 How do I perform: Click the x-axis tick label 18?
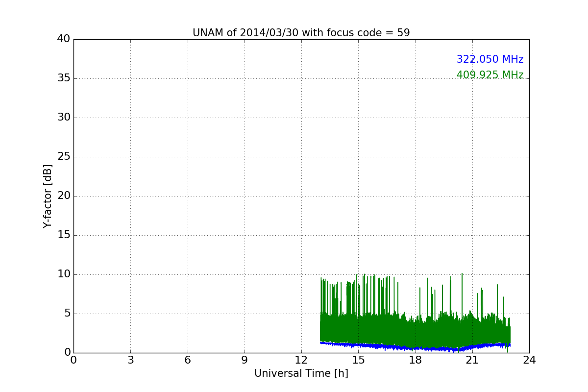(416, 360)
